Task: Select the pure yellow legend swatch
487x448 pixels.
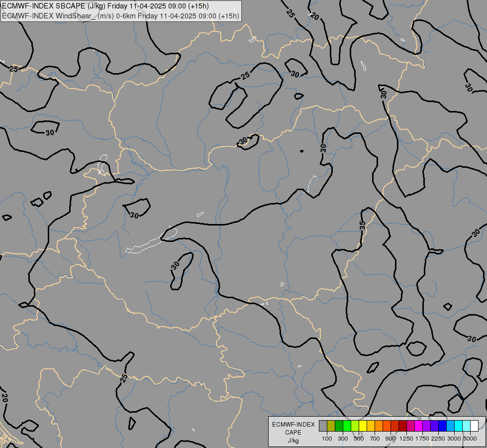Action: 363,426
